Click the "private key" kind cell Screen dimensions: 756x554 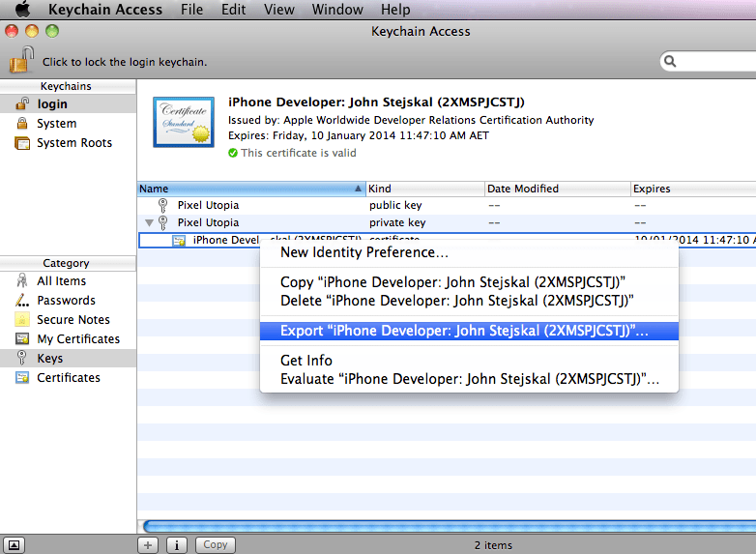[397, 222]
